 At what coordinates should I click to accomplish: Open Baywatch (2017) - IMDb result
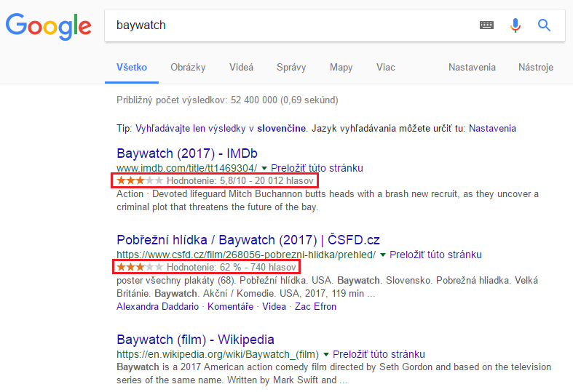tap(187, 153)
